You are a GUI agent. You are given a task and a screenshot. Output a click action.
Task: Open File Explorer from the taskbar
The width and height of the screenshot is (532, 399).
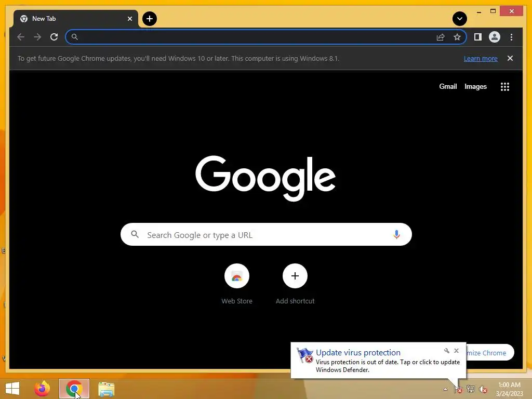coord(106,389)
